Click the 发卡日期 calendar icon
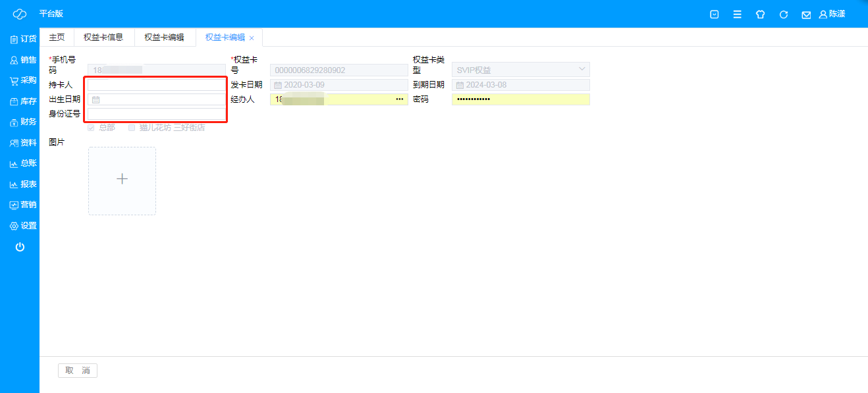This screenshot has height=393, width=868. [x=278, y=85]
